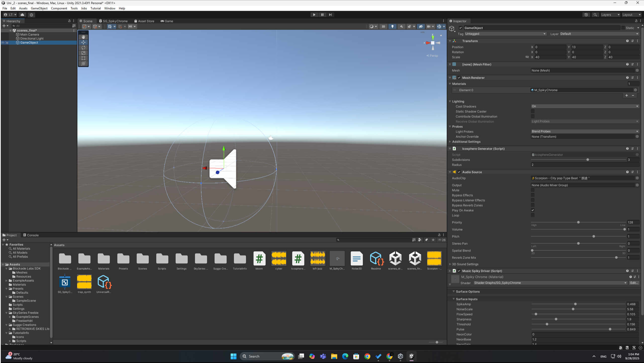Enable the Loop checkbox
Image resolution: width=644 pixels, height=363 pixels.
coord(532,215)
